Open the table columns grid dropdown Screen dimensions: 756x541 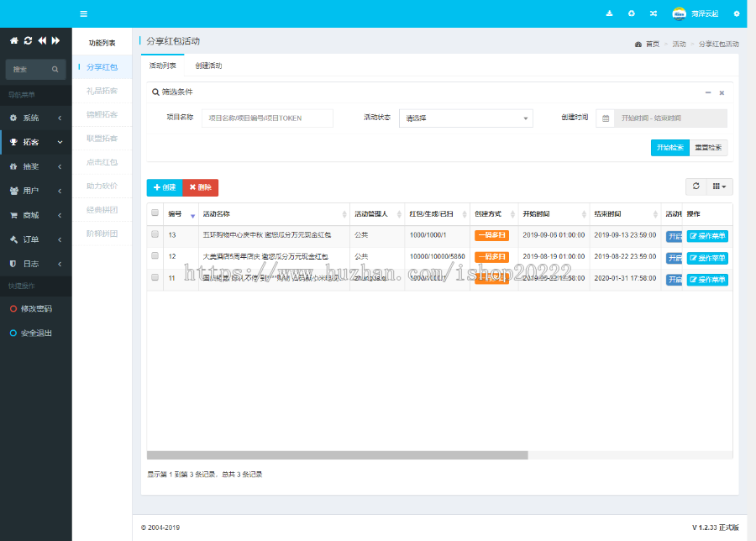(721, 186)
